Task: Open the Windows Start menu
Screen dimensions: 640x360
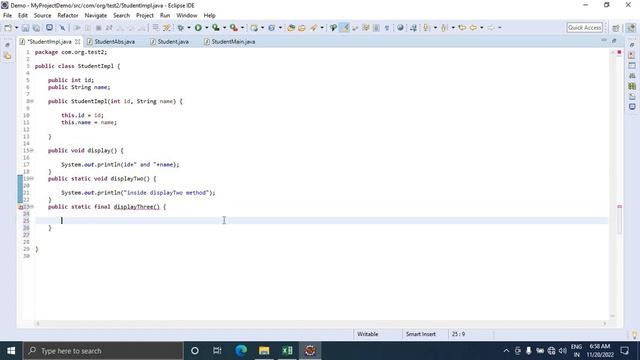Action: [x=11, y=351]
